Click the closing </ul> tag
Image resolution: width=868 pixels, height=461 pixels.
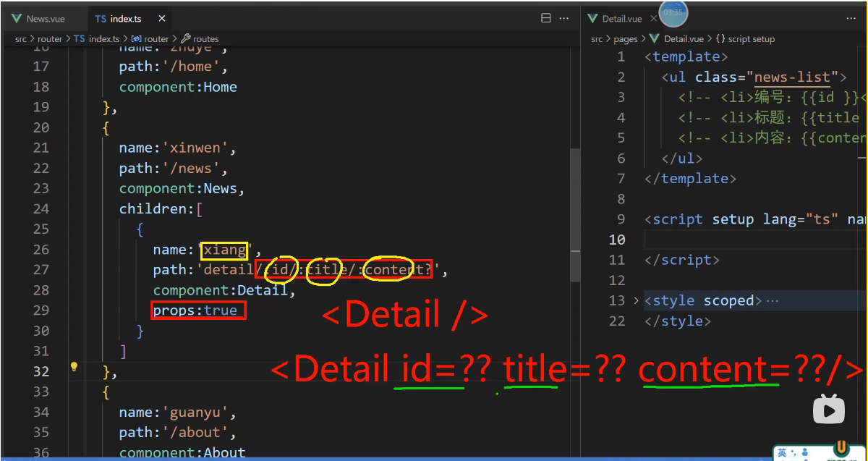pyautogui.click(x=682, y=158)
